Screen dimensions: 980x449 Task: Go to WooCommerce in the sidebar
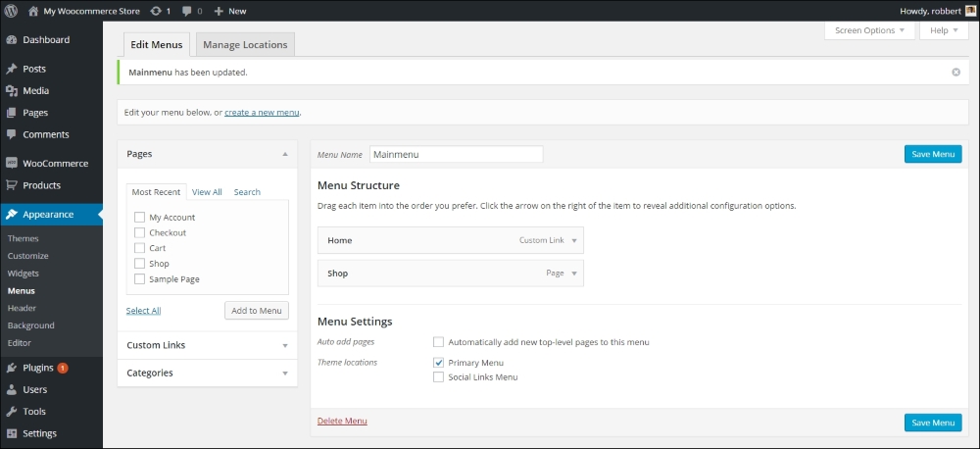pyautogui.click(x=55, y=164)
